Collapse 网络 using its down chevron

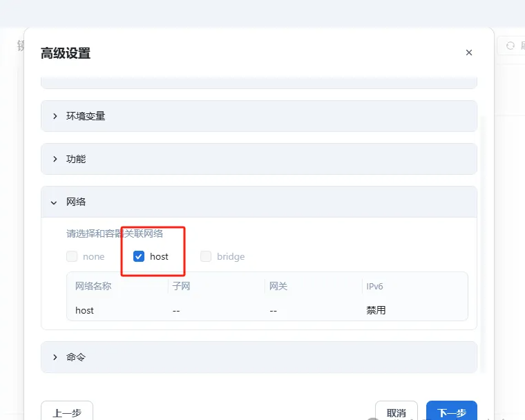55,202
